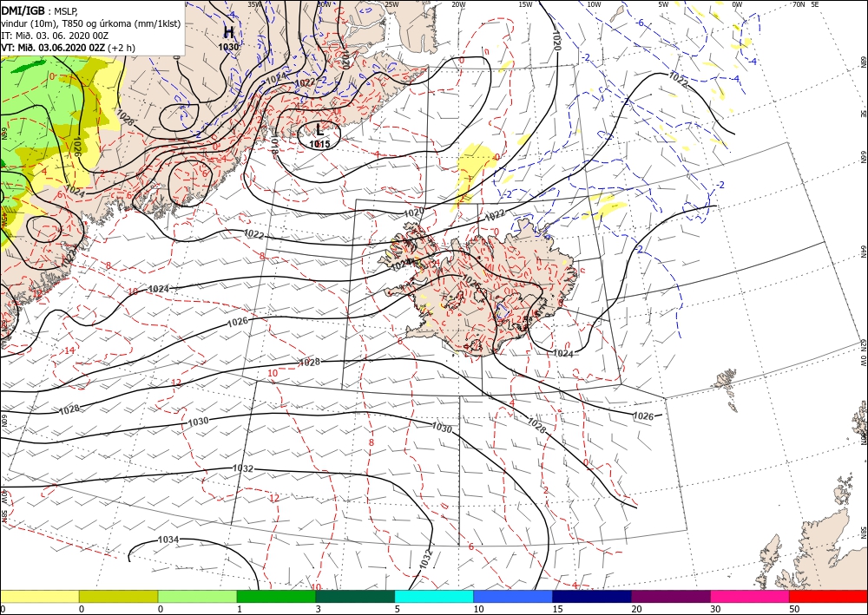Click the '5W' longitude label
This screenshot has height=615, width=868.
[663, 4]
